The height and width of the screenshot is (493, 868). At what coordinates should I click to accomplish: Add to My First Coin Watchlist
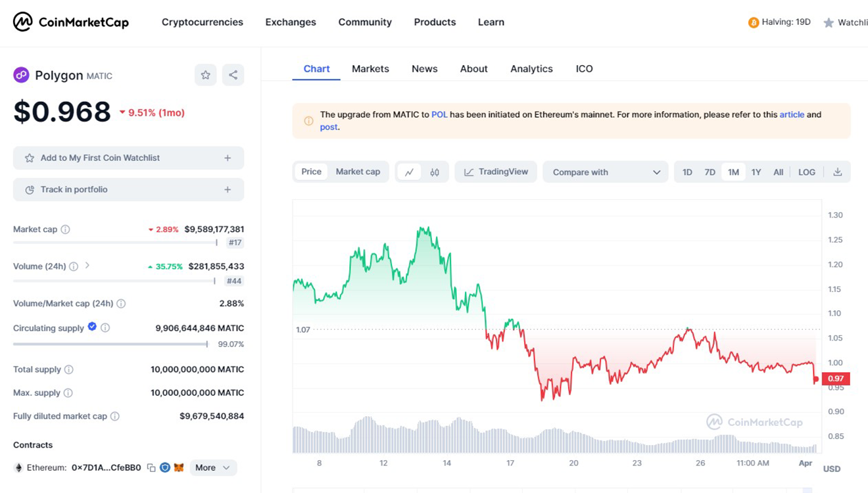tap(128, 158)
